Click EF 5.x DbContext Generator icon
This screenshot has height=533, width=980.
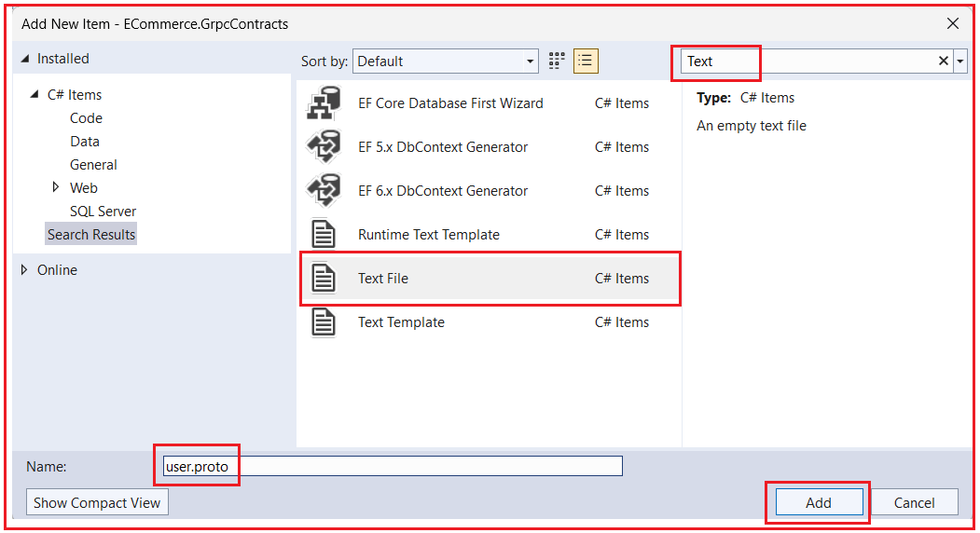pyautogui.click(x=324, y=147)
